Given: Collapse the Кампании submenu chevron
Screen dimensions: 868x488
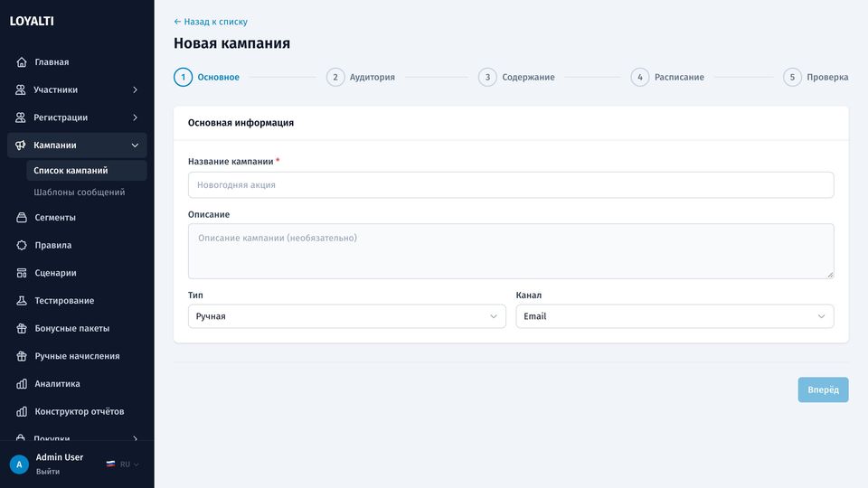Looking at the screenshot, I should tap(135, 145).
